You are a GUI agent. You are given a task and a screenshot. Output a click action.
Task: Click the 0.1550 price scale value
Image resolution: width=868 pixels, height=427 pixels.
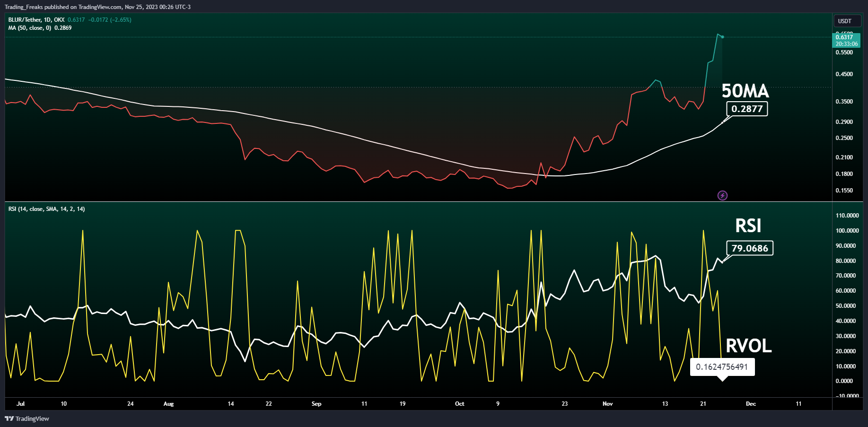[x=844, y=191]
